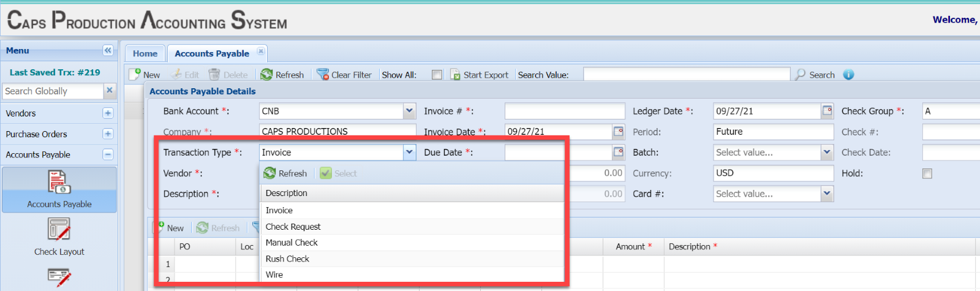This screenshot has width=980, height=291.
Task: Clear the Search Globally box
Action: pyautogui.click(x=110, y=91)
